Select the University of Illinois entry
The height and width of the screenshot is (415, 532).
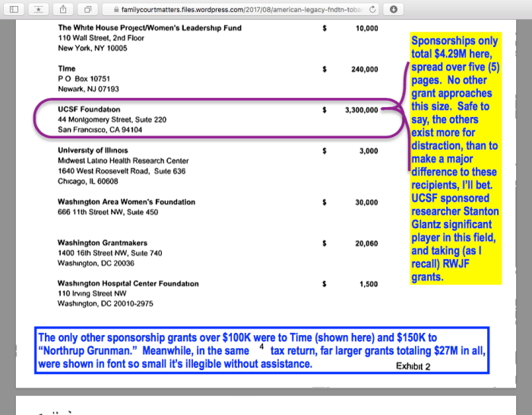(93, 150)
